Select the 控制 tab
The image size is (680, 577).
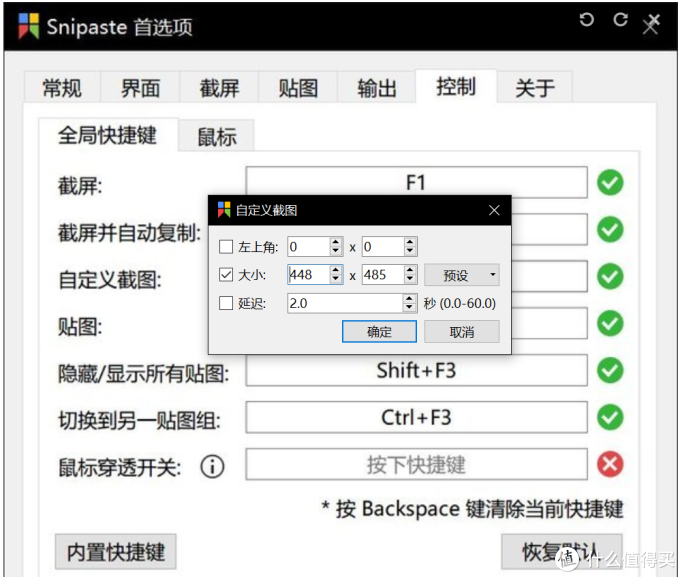[x=456, y=86]
